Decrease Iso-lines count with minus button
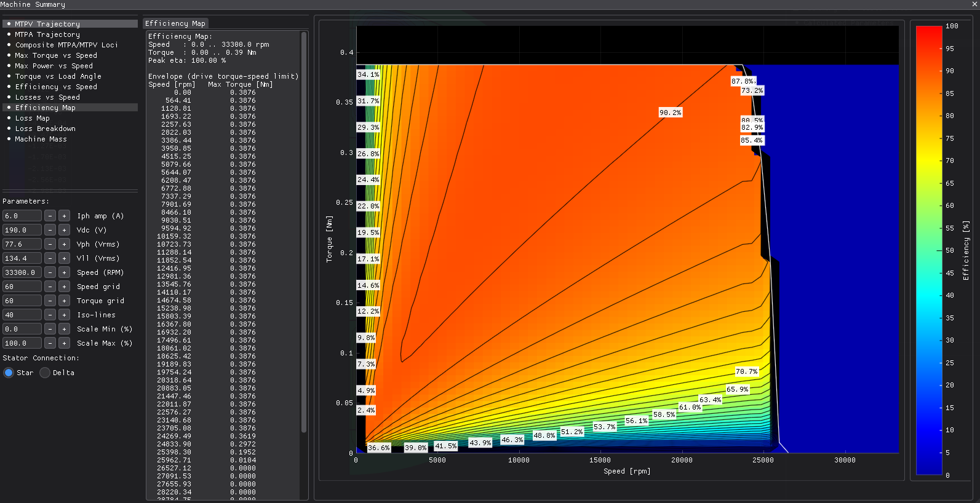Viewport: 980px width, 503px height. click(x=50, y=315)
